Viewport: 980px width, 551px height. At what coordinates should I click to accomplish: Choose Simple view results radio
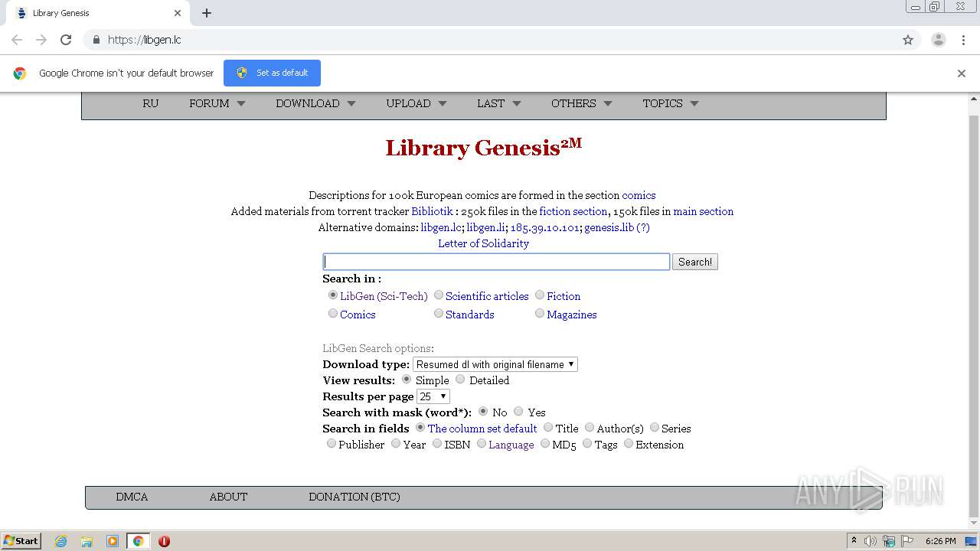point(407,379)
